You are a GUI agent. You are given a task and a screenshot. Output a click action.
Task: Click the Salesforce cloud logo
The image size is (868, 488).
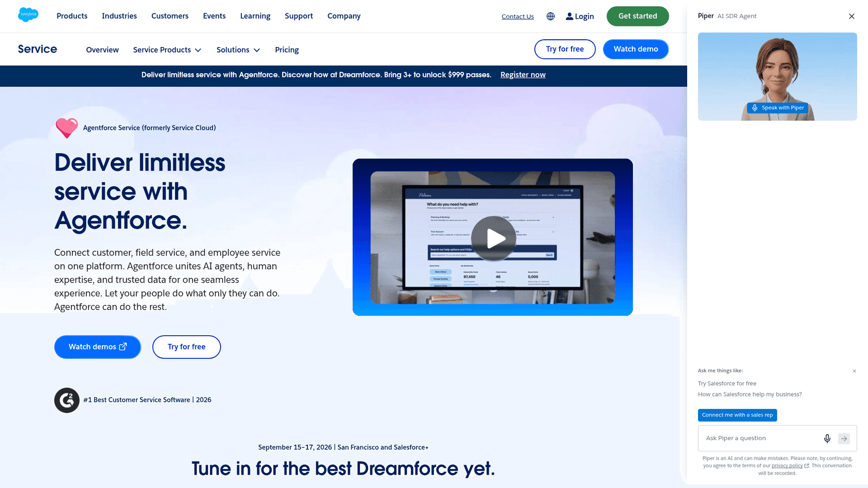point(28,15)
